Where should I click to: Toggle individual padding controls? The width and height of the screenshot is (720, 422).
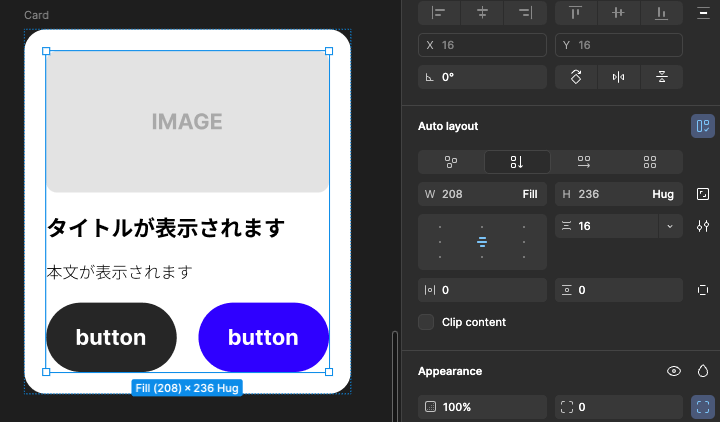[x=703, y=290]
